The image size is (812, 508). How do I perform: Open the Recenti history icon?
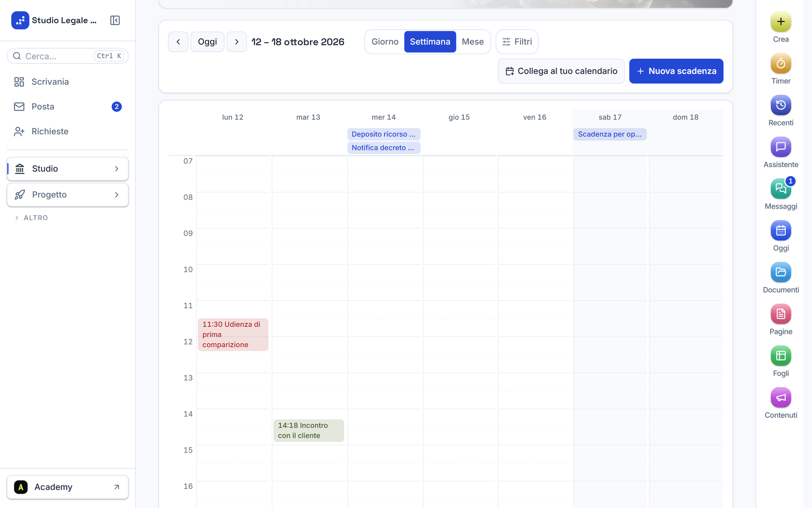(781, 105)
